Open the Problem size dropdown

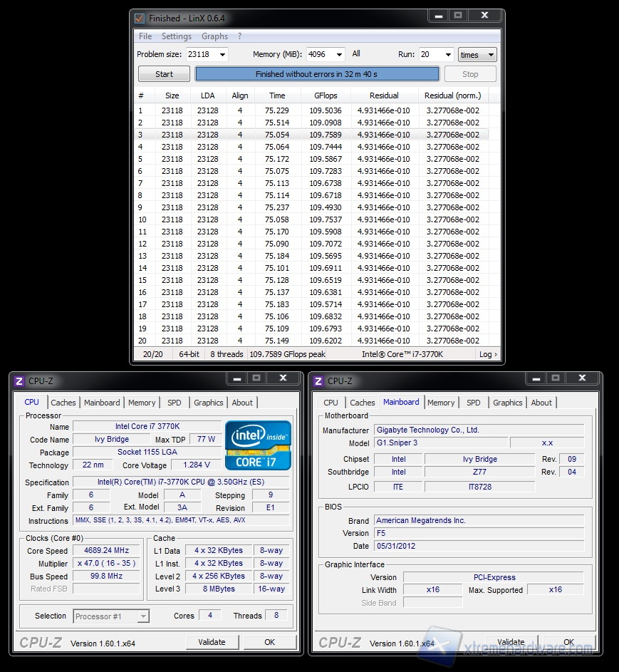point(222,54)
